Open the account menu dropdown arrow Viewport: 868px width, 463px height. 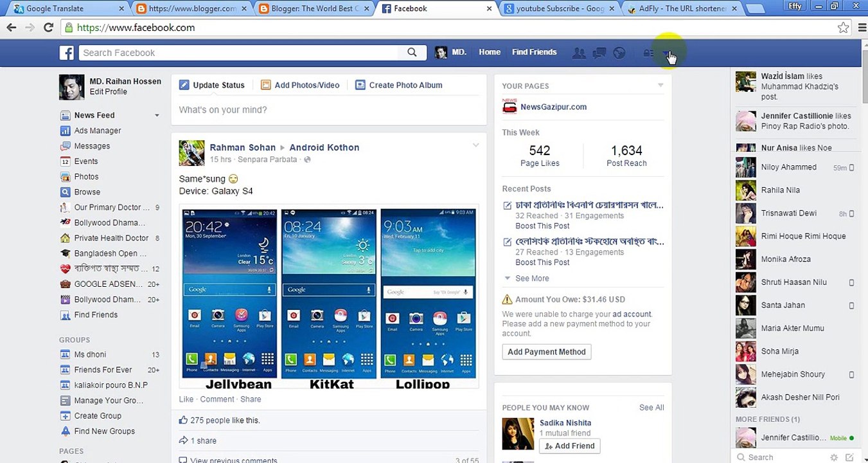(666, 53)
